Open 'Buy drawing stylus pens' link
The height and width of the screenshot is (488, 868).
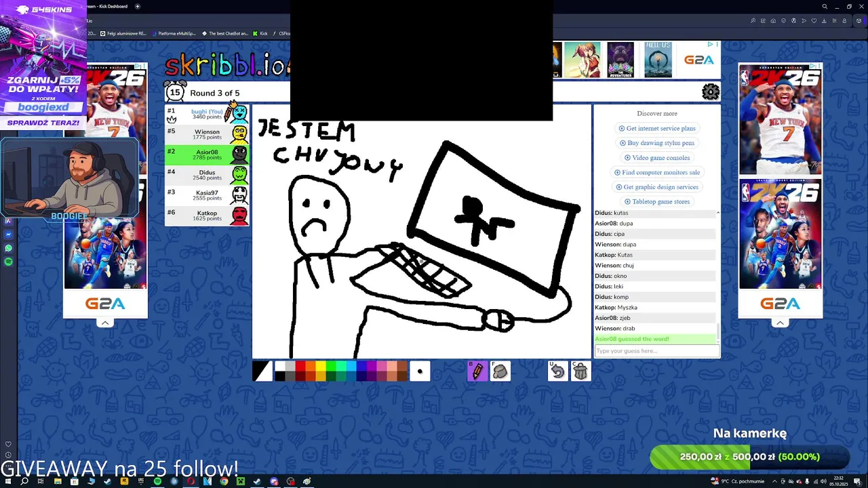(x=657, y=143)
